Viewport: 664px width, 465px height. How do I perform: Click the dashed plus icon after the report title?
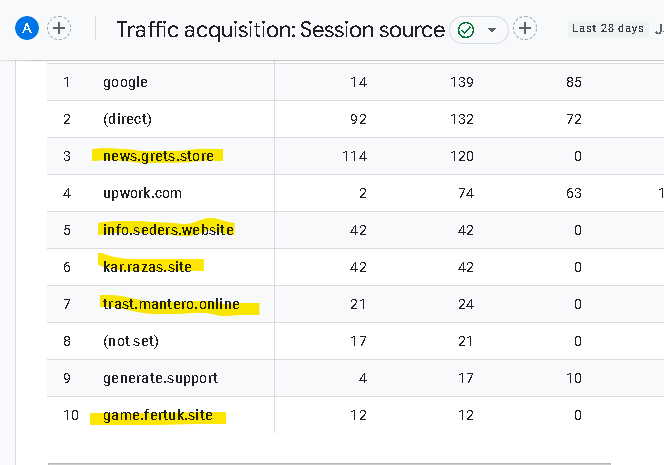click(525, 28)
